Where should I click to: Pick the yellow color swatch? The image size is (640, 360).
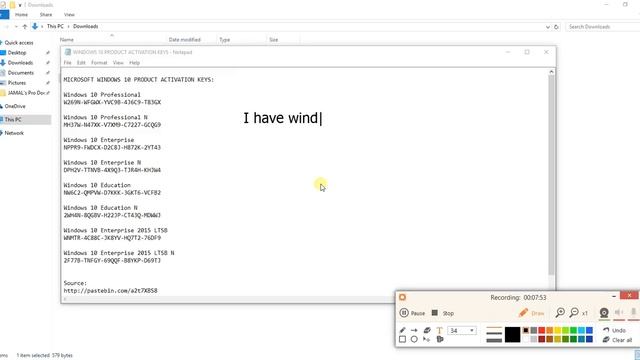(x=558, y=330)
